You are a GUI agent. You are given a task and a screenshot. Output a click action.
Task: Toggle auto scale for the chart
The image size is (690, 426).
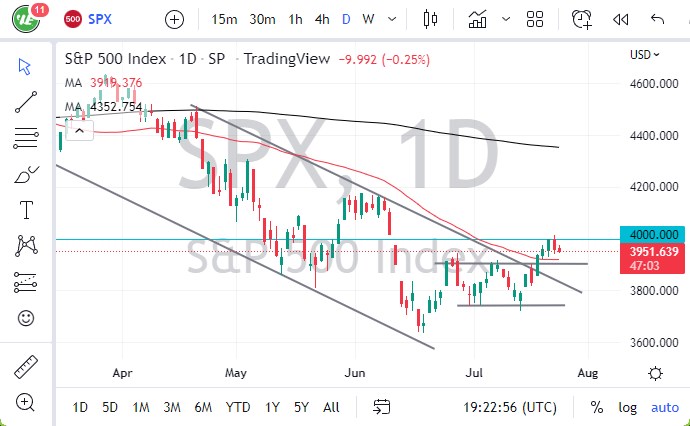coord(664,407)
